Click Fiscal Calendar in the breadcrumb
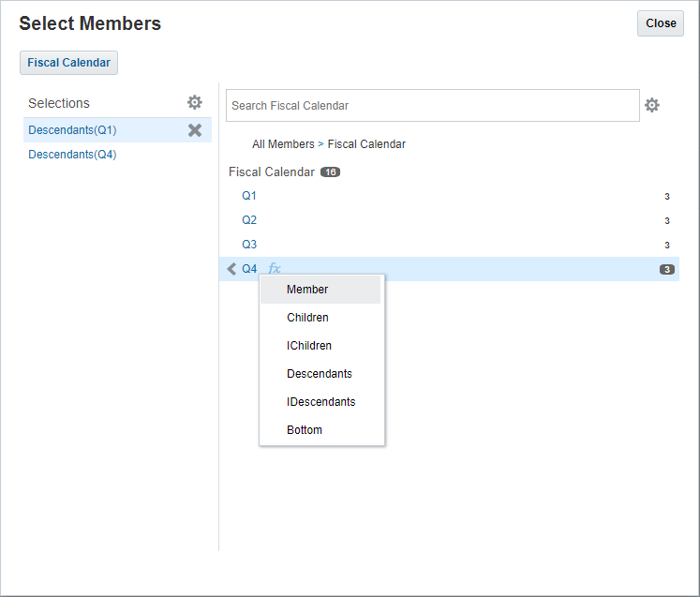Screen dimensions: 700x597 pyautogui.click(x=366, y=144)
